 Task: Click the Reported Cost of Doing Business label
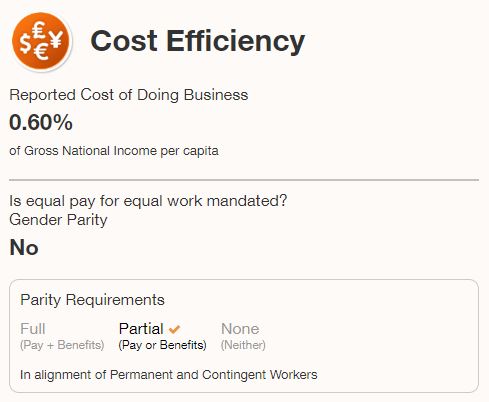click(129, 95)
